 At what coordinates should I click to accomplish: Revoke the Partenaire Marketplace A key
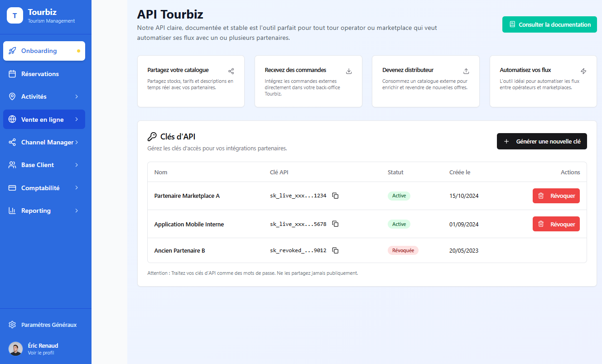(x=556, y=196)
